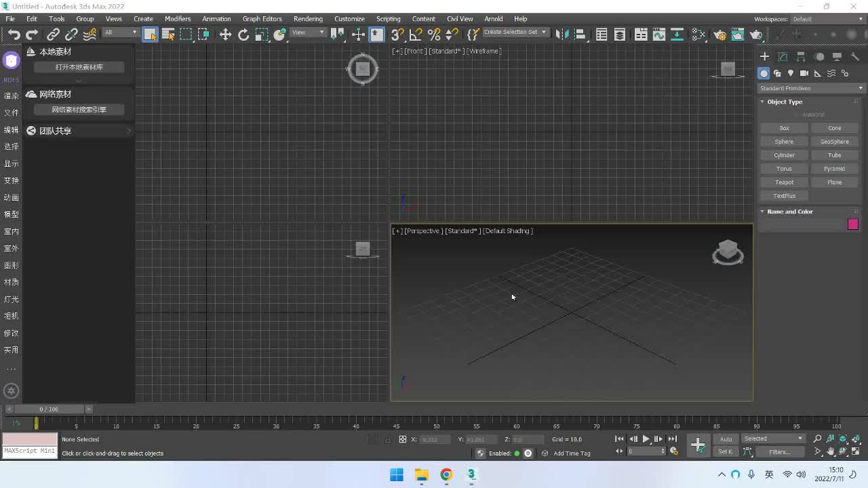This screenshot has height=488, width=868.
Task: Collapse the Object Type rollout
Action: pyautogui.click(x=785, y=102)
